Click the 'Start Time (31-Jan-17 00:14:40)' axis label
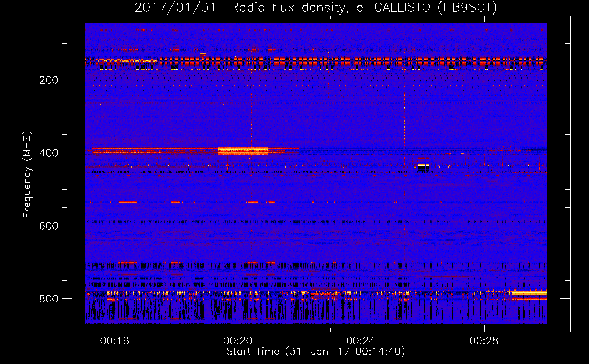Screen dimensions: 589x364 click(315, 351)
